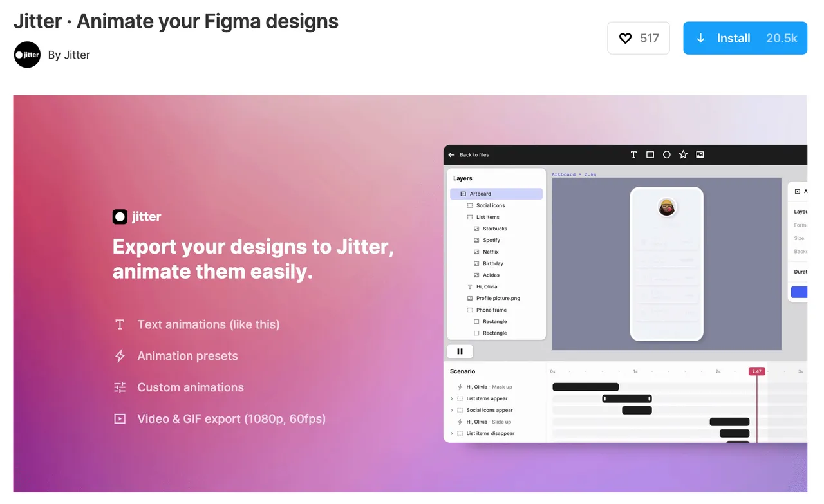The image size is (824, 504).
Task: Click the Hi, Olivia Slide up timeline bar
Action: coord(729,422)
